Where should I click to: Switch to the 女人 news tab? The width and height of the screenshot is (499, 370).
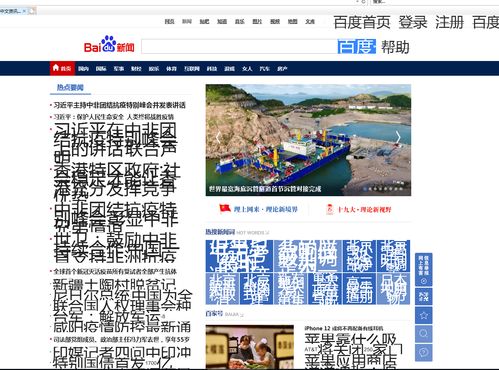click(247, 69)
